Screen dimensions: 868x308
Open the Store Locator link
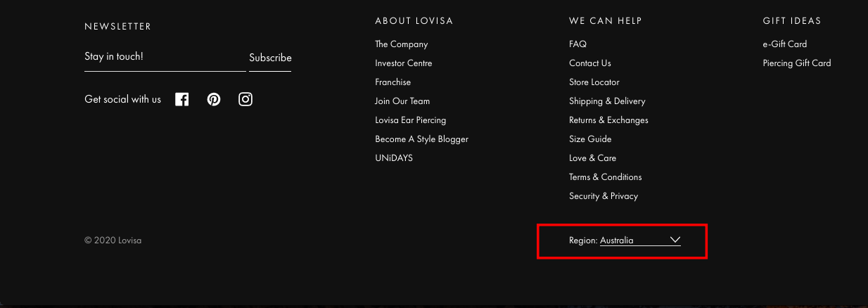pos(594,82)
